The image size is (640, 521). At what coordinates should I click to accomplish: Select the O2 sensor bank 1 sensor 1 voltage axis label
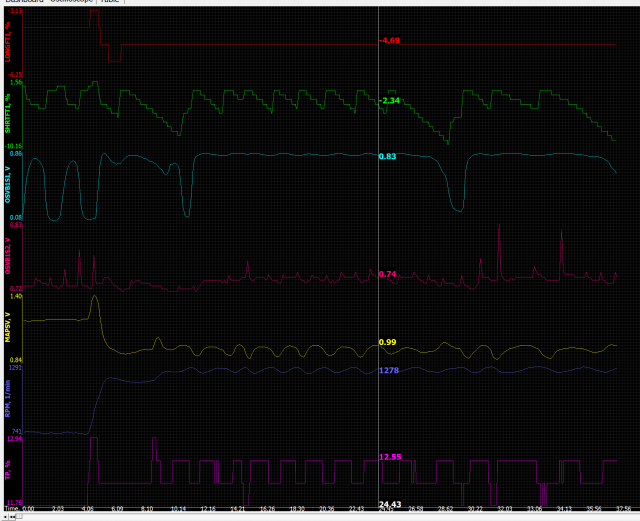point(8,186)
